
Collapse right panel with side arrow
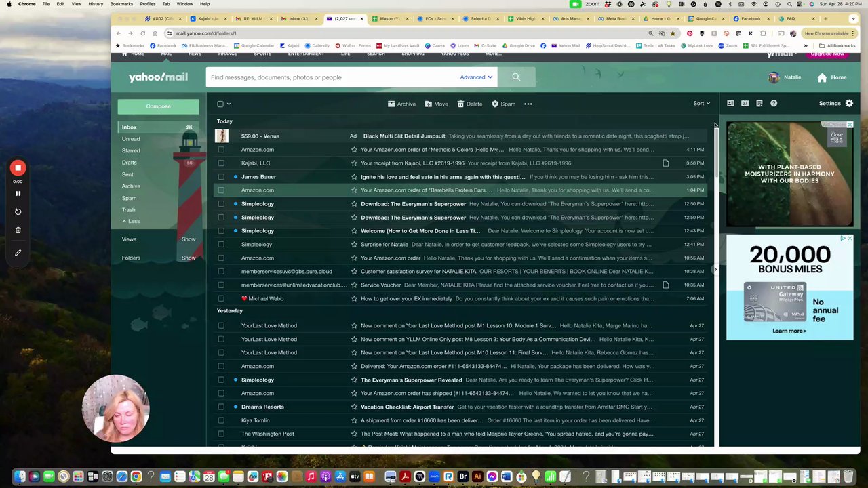715,270
